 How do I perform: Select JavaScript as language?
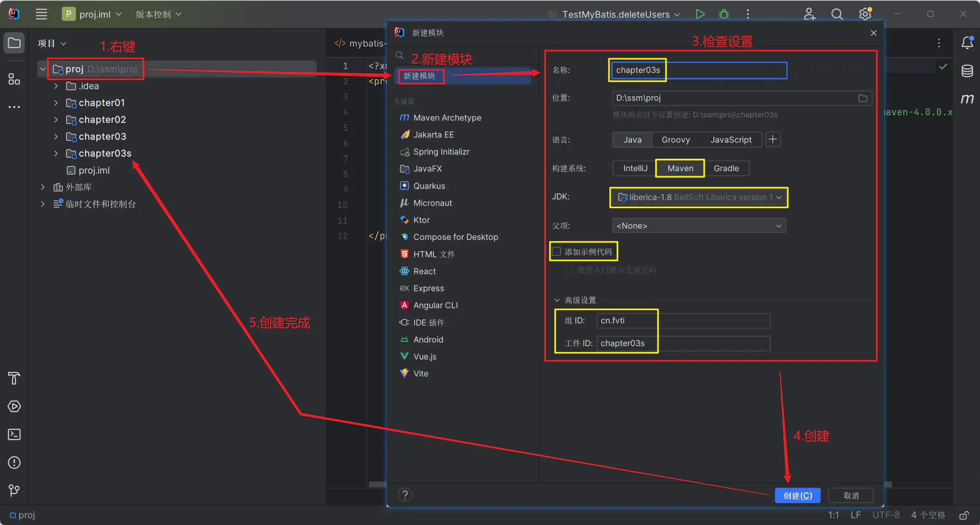tap(731, 140)
